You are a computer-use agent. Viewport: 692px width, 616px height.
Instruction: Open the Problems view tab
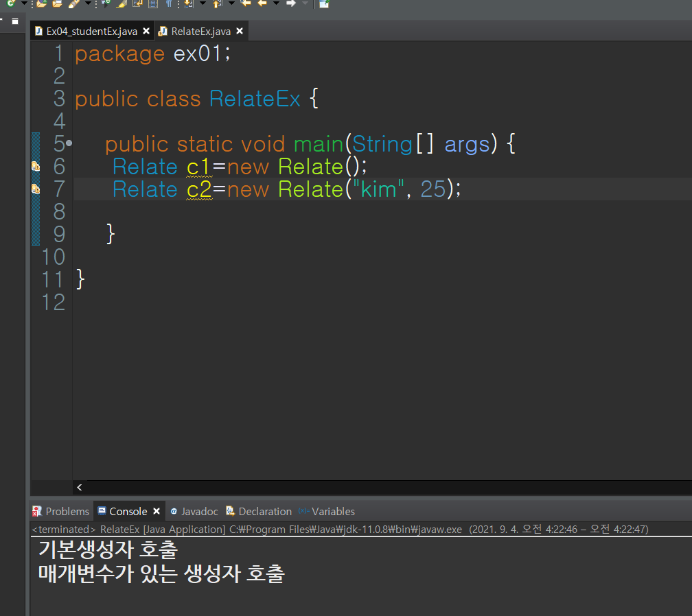pyautogui.click(x=61, y=511)
